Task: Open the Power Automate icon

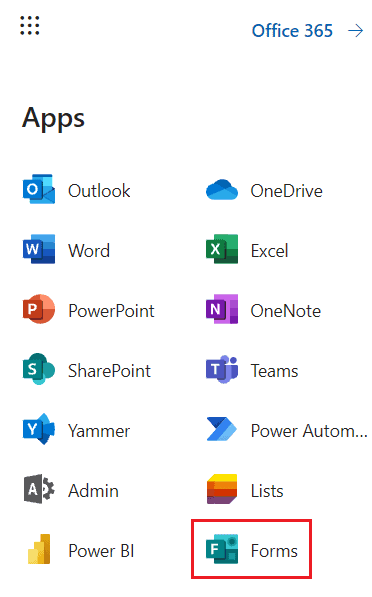Action: coord(222,429)
